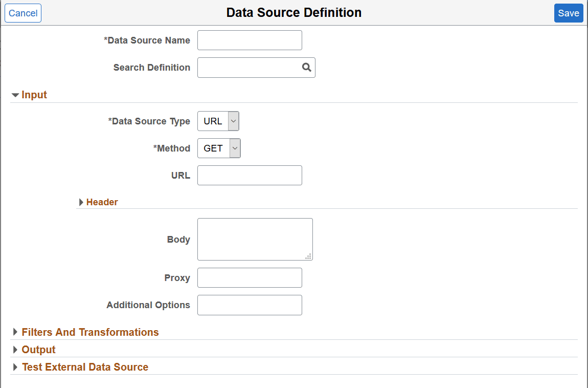Click the Filters And Transformations arrow icon
Image resolution: width=588 pixels, height=388 pixels.
(15, 332)
